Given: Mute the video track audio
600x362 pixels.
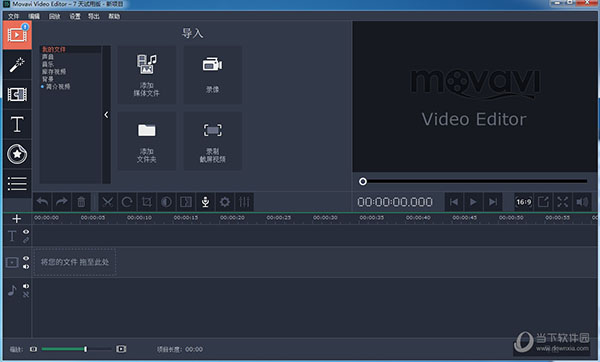Looking at the screenshot, I should pos(26,267).
